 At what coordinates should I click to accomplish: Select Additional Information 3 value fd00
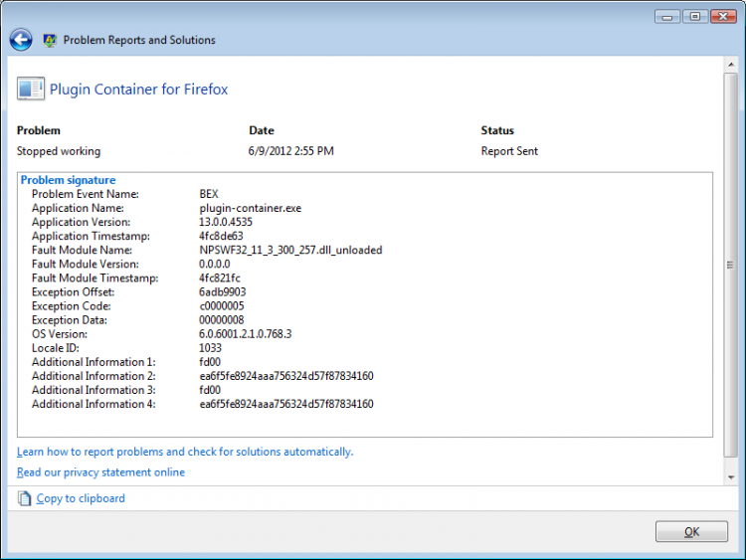(210, 390)
